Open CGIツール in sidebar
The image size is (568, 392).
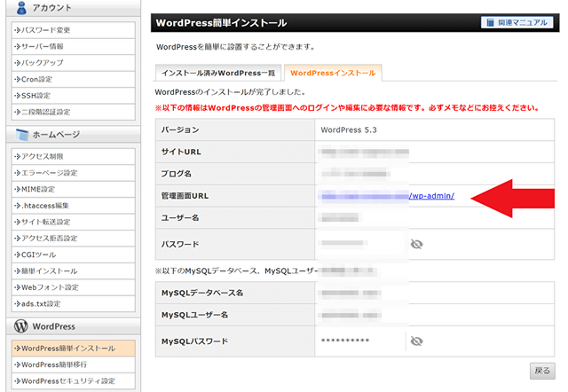74,255
